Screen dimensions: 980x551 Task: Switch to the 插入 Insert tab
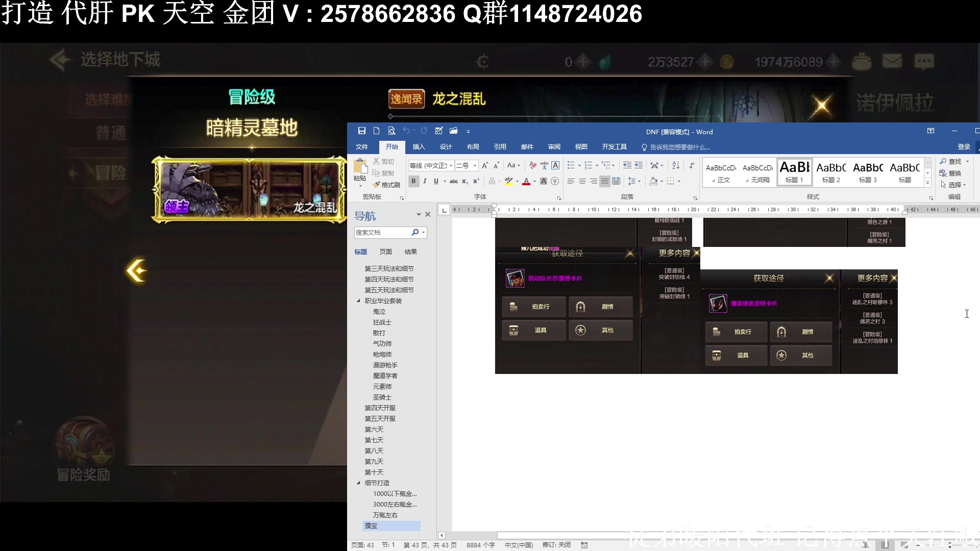(419, 147)
